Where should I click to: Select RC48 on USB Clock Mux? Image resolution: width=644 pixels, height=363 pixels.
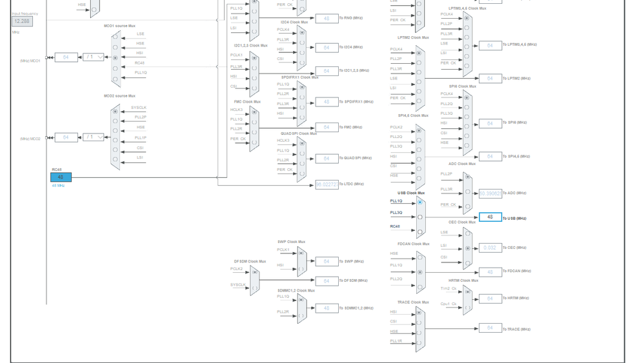click(x=419, y=231)
